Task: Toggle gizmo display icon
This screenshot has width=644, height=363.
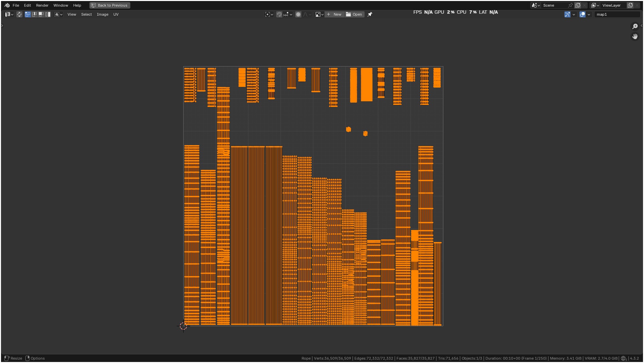Action: pyautogui.click(x=567, y=14)
